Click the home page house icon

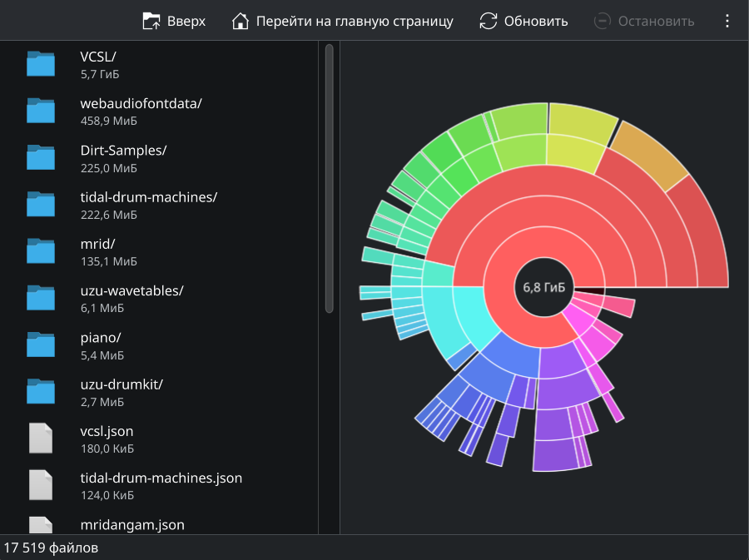coord(241,21)
